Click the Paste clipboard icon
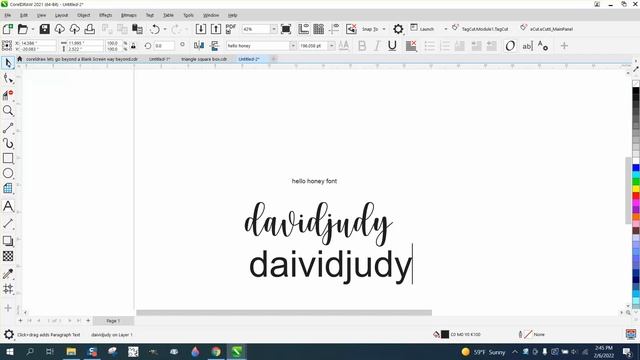The width and height of the screenshot is (640, 360). click(x=138, y=29)
